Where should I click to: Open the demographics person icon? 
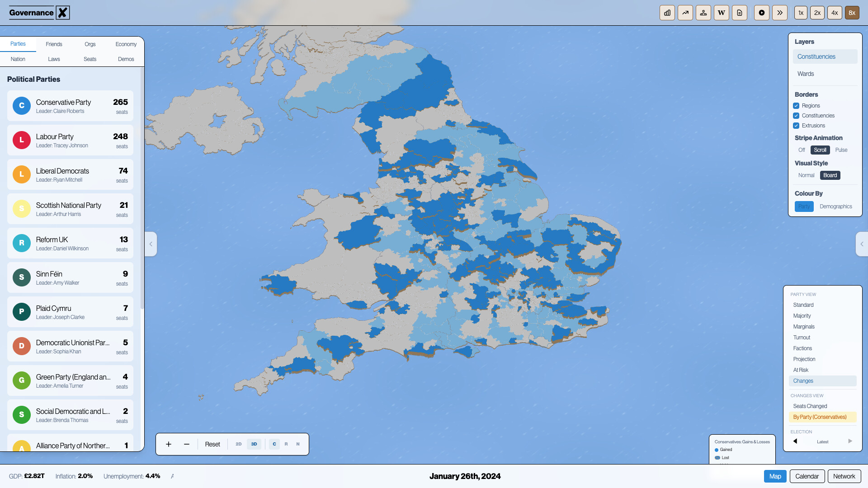click(703, 13)
